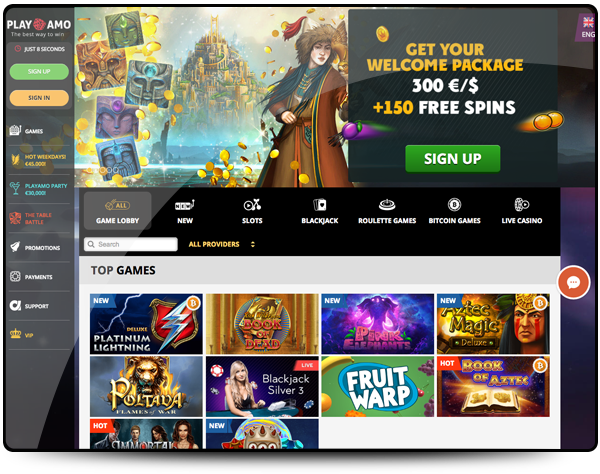
Task: Open Payments icon in sidebar
Action: coord(15,276)
